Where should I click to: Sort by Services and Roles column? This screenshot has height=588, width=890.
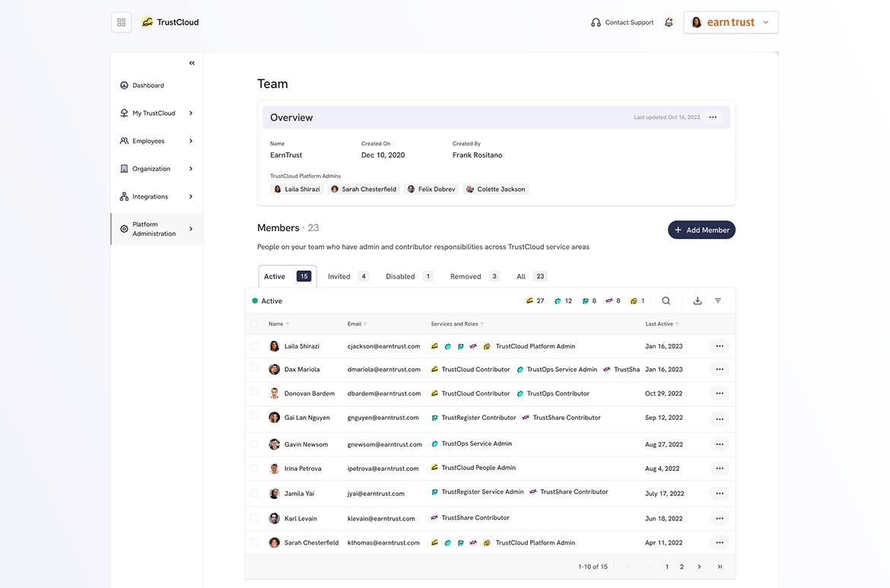[x=457, y=324]
